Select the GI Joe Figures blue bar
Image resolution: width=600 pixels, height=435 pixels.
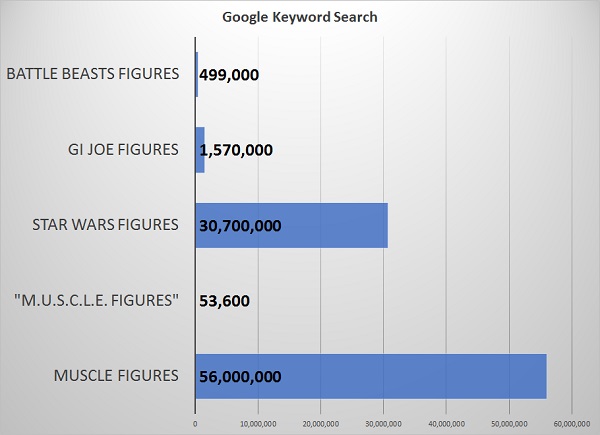pos(200,150)
